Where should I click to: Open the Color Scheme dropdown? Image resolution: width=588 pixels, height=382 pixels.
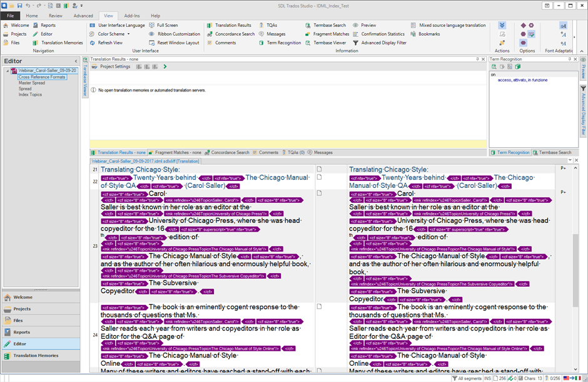(109, 34)
